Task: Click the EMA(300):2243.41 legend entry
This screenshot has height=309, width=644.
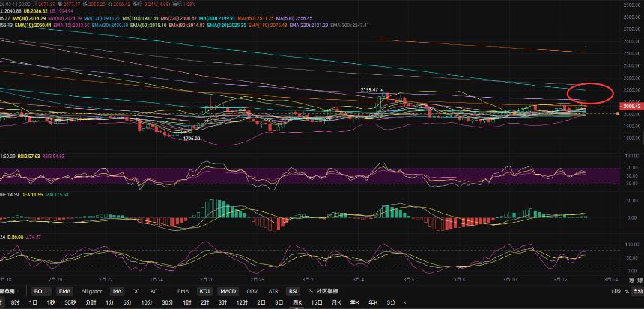Action: click(350, 25)
